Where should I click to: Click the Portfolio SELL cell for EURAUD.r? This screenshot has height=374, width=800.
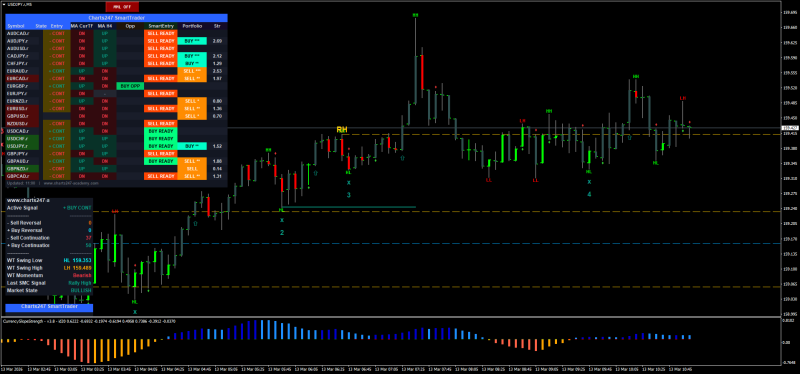coord(192,71)
